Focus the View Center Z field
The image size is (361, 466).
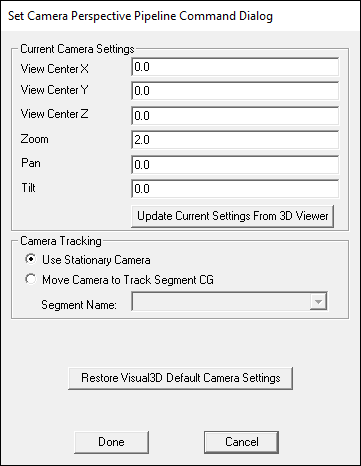point(235,116)
